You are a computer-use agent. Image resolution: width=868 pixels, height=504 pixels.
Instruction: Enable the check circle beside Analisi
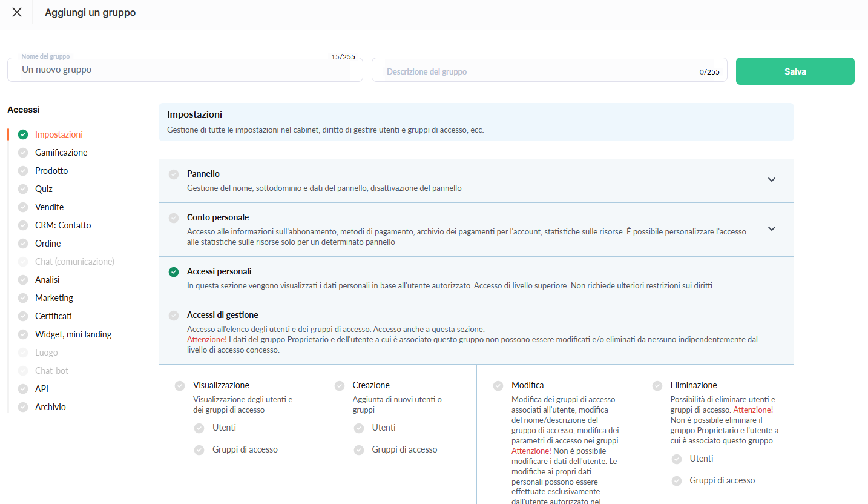23,280
